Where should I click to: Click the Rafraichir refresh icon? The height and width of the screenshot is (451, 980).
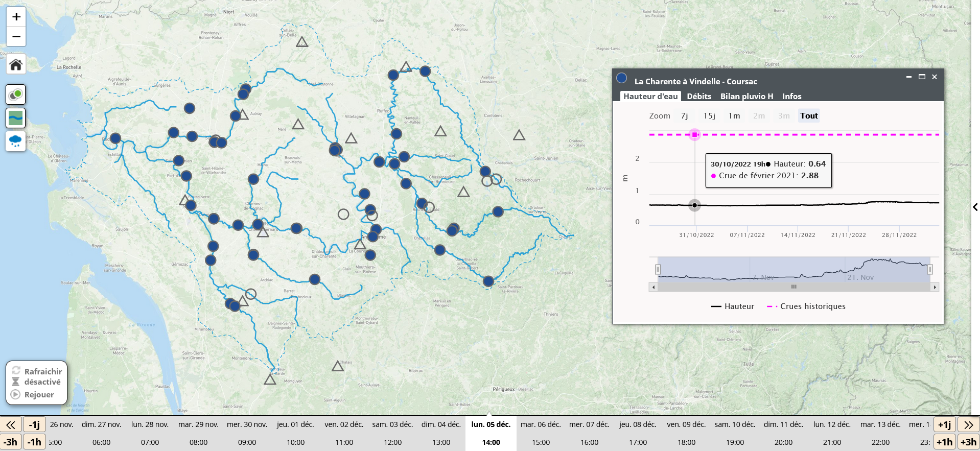click(x=16, y=371)
